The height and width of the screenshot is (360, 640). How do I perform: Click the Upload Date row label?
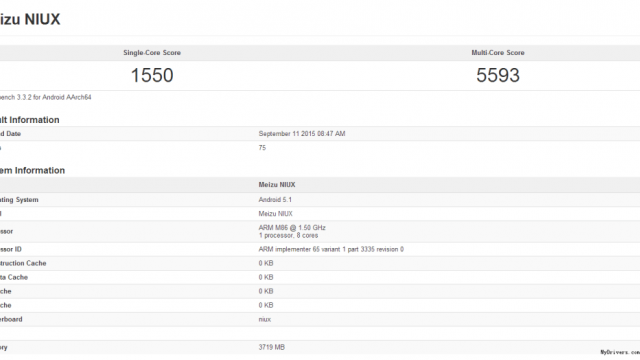coord(10,133)
